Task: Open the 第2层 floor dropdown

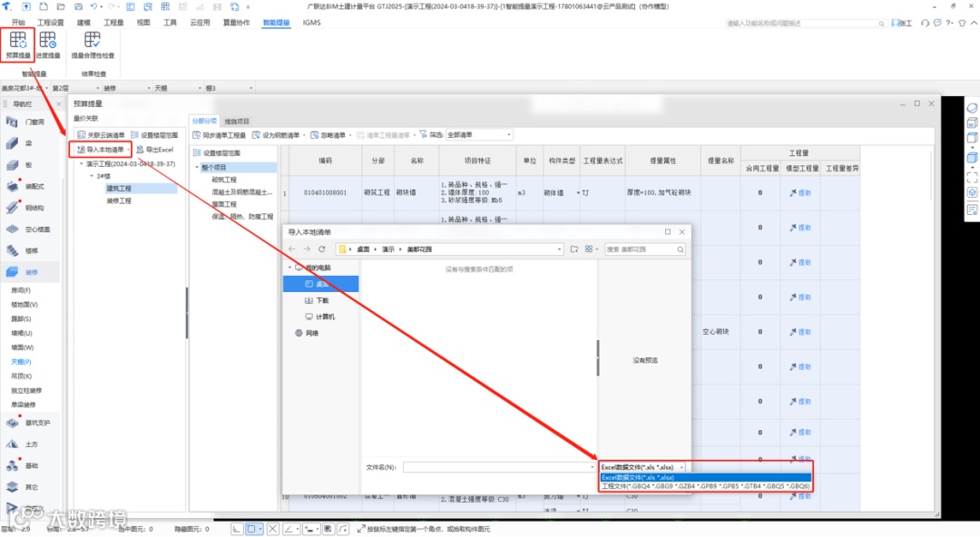Action: point(74,88)
